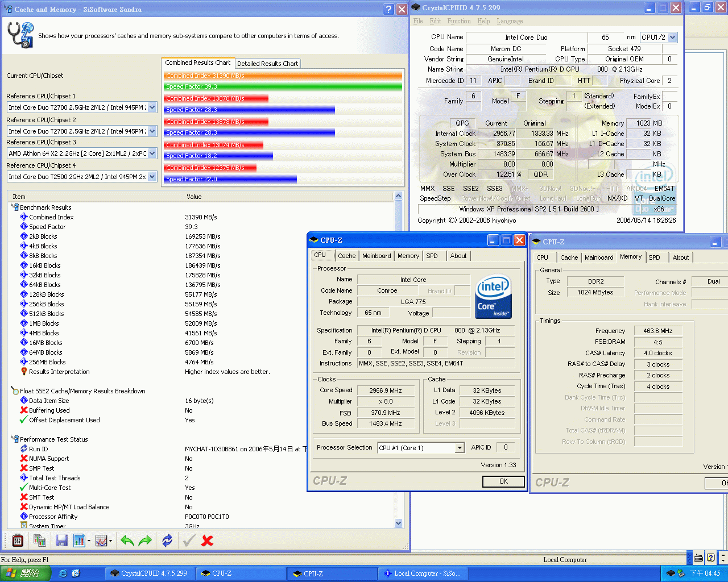Select the Combined Results Chart tab
Viewport: 728px width, 582px height.
[198, 63]
